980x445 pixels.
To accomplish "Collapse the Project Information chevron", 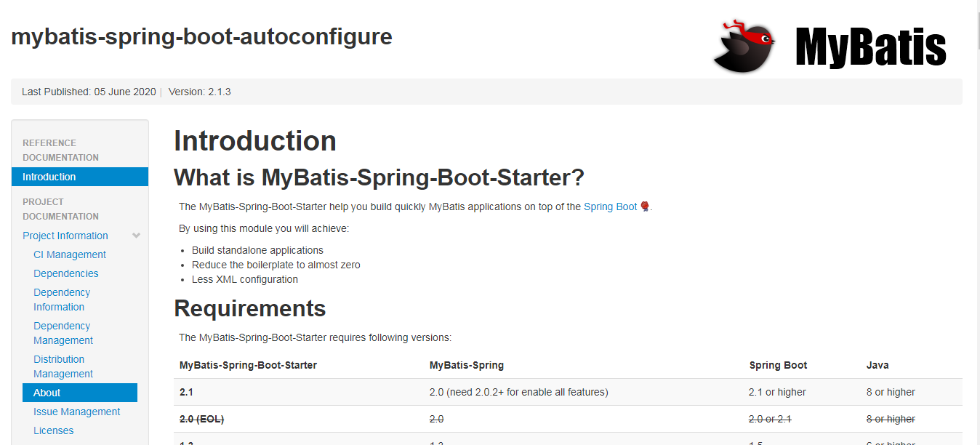I will pyautogui.click(x=136, y=236).
